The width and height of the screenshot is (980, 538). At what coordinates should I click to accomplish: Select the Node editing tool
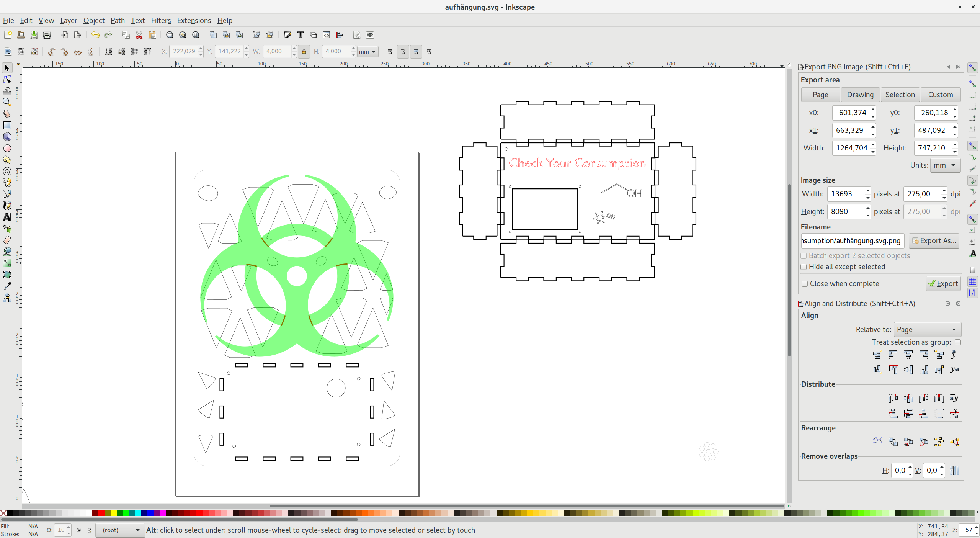point(7,79)
